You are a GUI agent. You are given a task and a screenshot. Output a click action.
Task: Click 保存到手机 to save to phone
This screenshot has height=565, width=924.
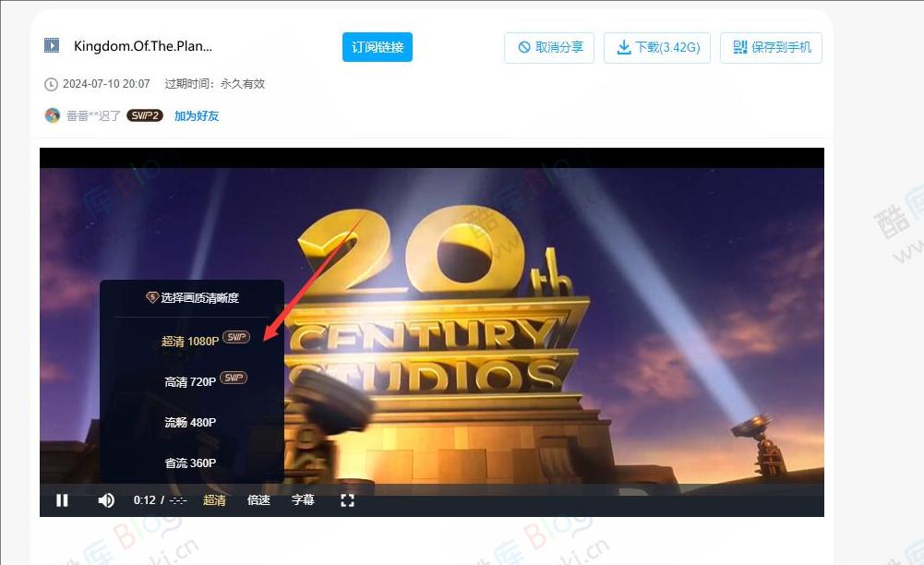coord(771,47)
